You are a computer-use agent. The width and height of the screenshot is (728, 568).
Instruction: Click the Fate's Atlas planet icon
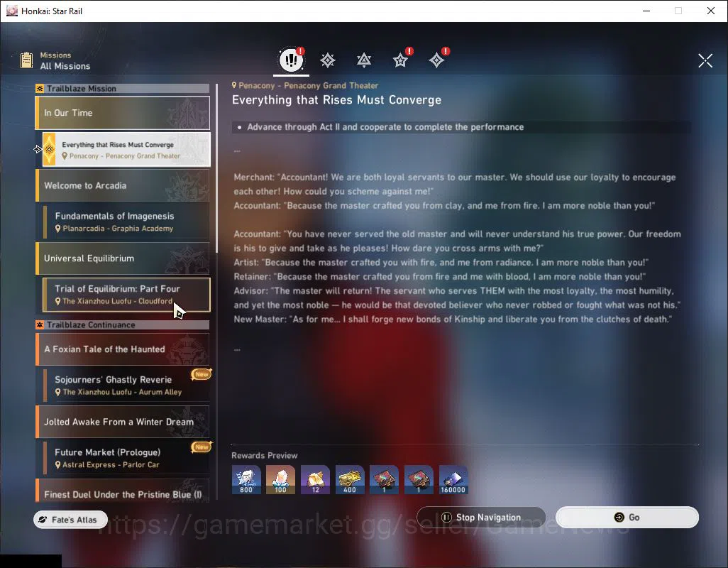[x=43, y=520]
